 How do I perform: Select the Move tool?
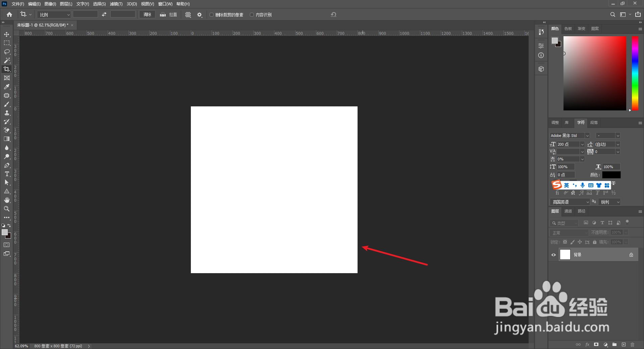pos(7,34)
